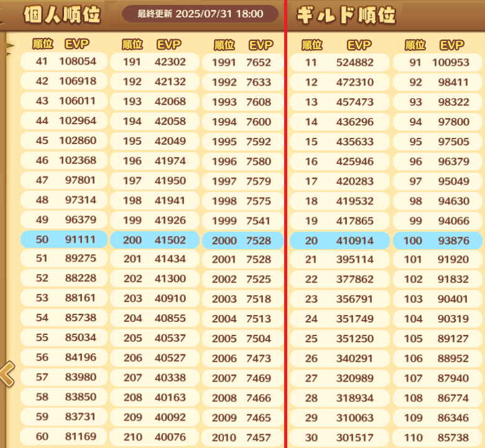Click rank 1991 row with 7652
Viewport: 485px width, 448px height.
point(242,63)
